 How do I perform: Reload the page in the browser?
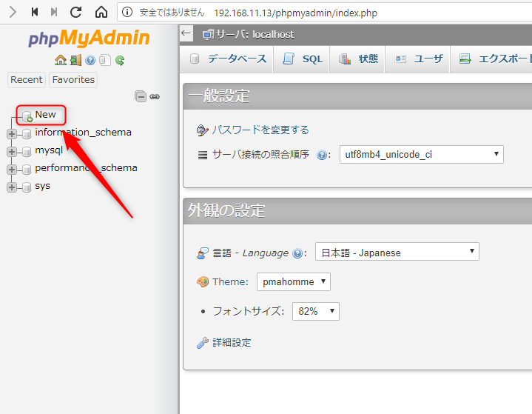point(75,13)
